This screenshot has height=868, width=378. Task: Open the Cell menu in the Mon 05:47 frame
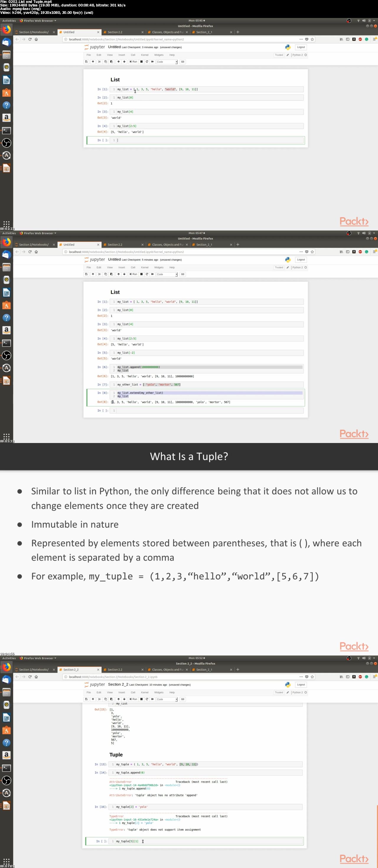point(133,268)
